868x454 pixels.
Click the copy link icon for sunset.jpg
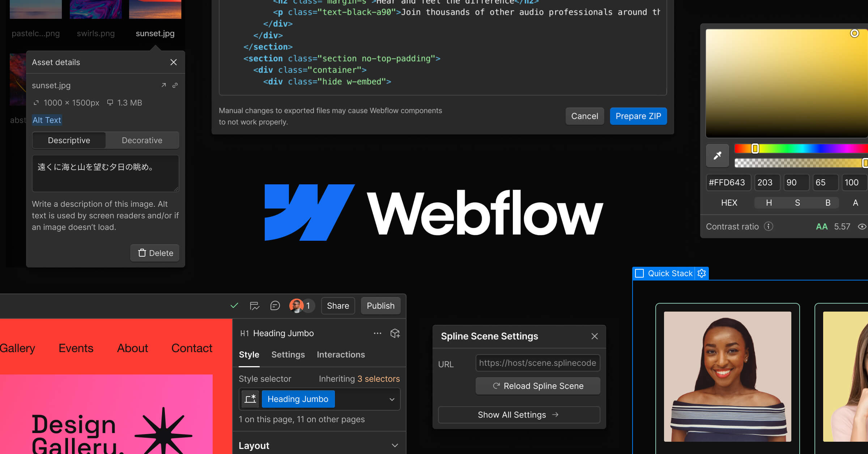tap(176, 86)
